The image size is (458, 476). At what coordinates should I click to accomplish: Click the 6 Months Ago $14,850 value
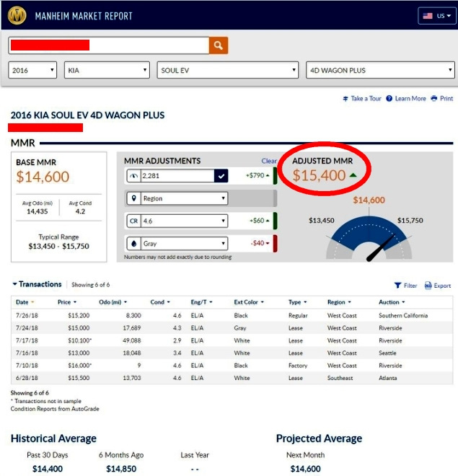point(121,469)
